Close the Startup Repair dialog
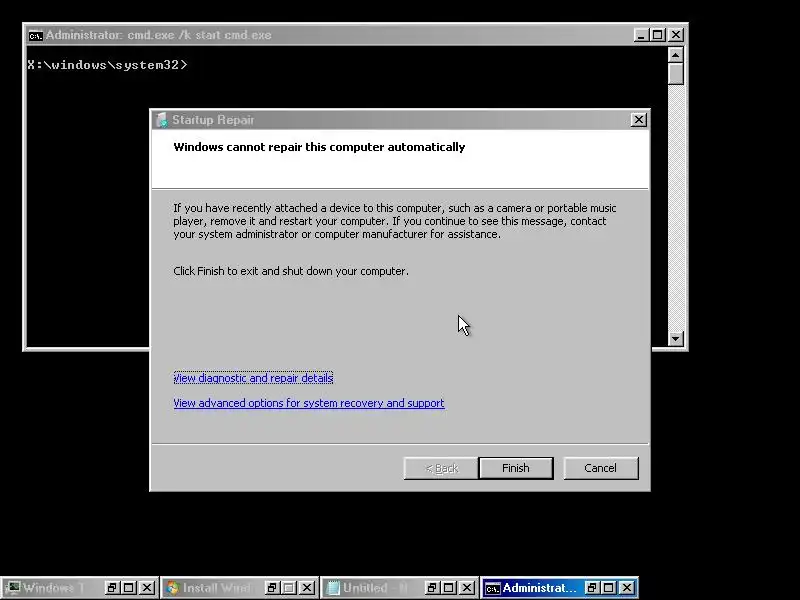The height and width of the screenshot is (600, 800). 638,120
